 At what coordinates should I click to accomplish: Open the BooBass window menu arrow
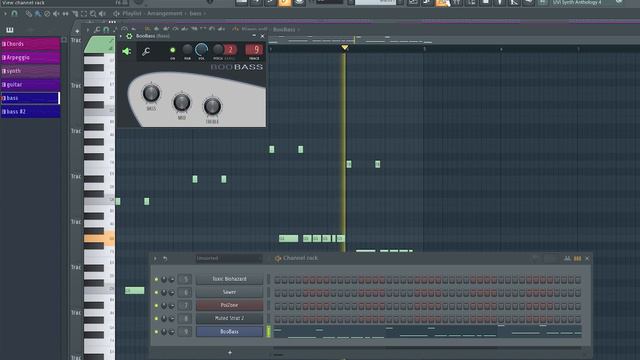coord(121,36)
